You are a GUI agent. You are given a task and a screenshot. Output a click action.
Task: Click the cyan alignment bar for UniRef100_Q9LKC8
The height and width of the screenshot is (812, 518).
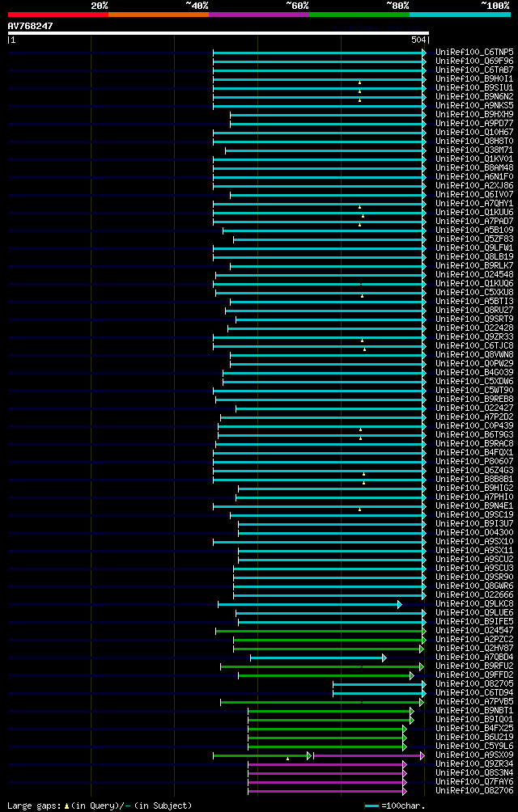tap(310, 605)
